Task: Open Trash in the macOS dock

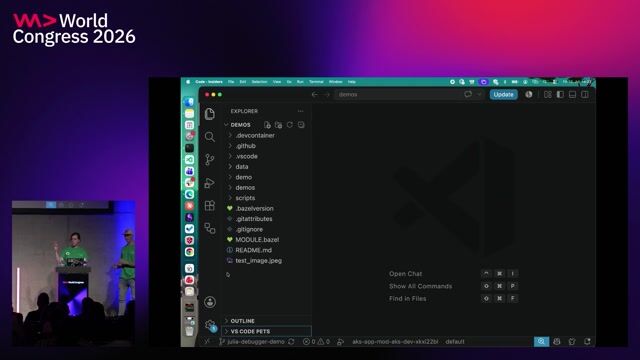Action: [x=189, y=331]
